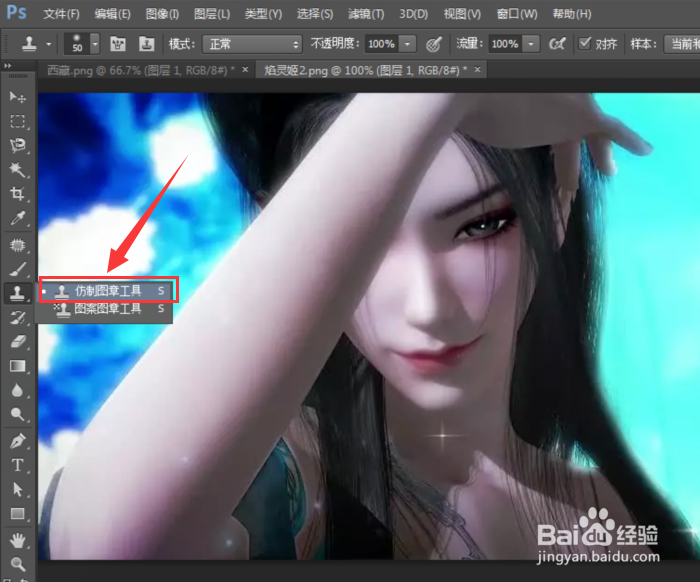
Task: Select the Clone Stamp tool in toolbar
Action: [x=17, y=293]
